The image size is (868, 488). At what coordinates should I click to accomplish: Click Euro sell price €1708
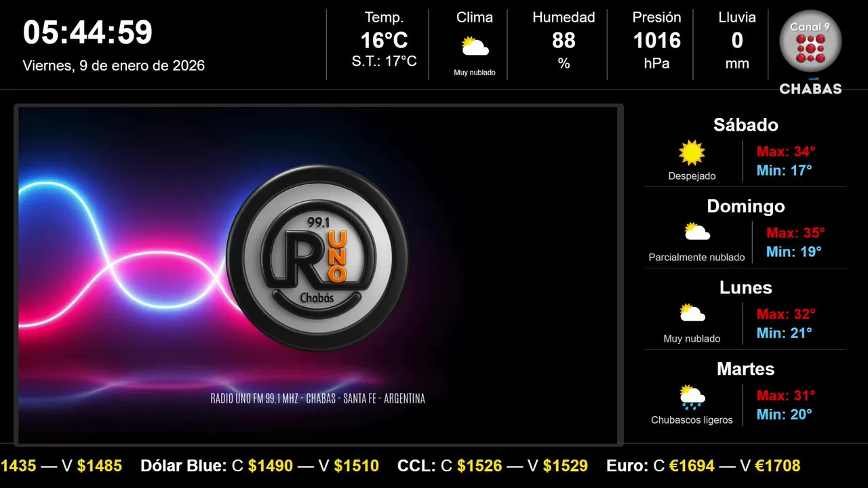click(x=778, y=466)
